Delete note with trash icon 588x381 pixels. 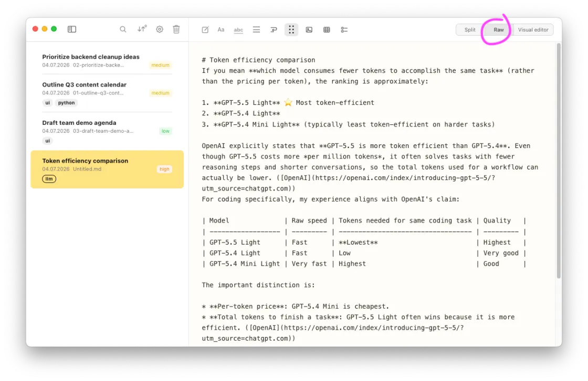[176, 29]
